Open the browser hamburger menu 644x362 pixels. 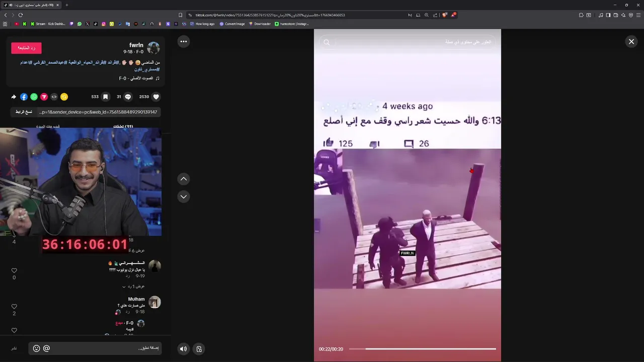(x=638, y=15)
